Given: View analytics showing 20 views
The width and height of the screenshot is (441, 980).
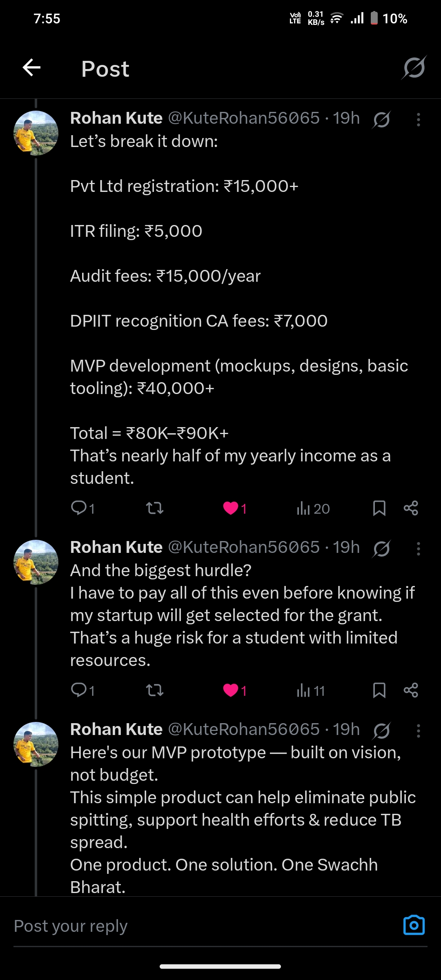Looking at the screenshot, I should click(313, 509).
